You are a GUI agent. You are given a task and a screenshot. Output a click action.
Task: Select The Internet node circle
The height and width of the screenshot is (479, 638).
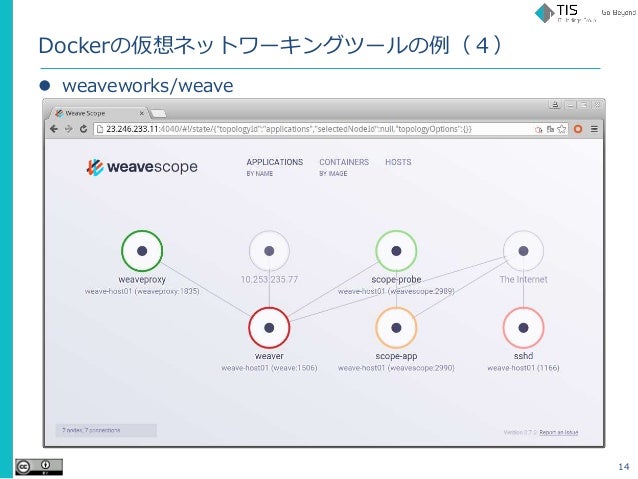(x=523, y=251)
